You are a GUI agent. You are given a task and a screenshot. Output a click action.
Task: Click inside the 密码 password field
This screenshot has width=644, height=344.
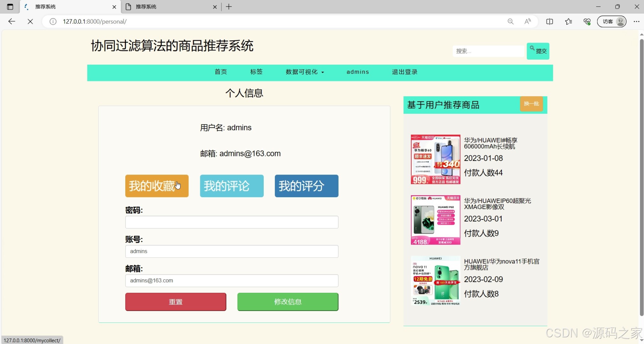click(231, 222)
